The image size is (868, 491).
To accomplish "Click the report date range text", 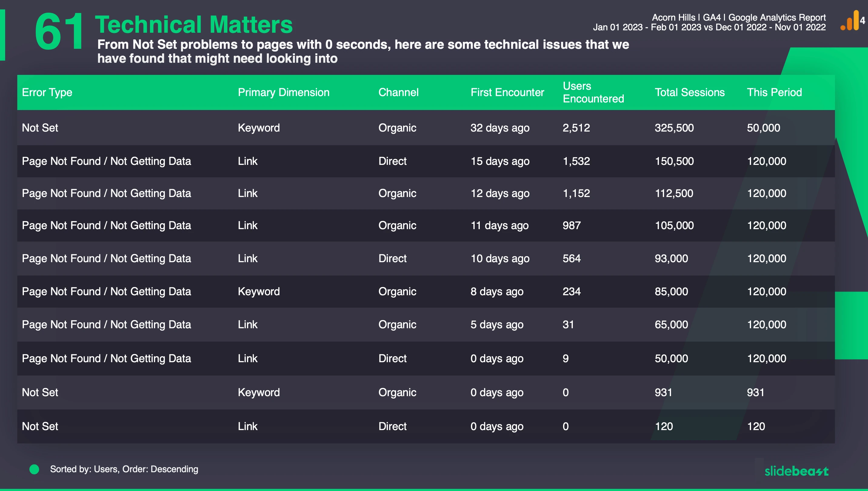I will 709,27.
